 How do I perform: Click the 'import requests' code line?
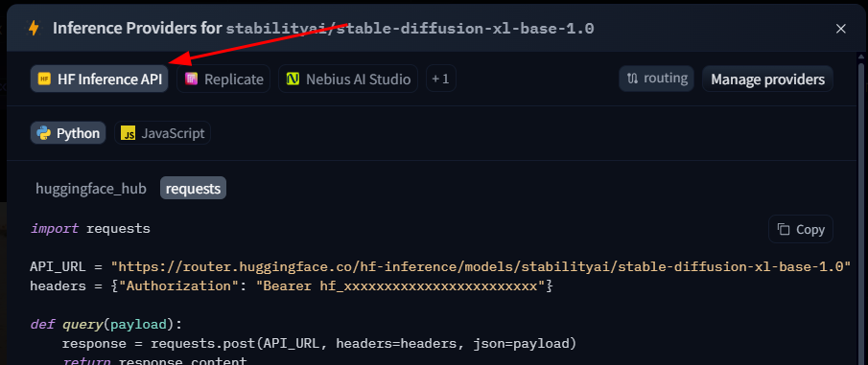pos(90,228)
